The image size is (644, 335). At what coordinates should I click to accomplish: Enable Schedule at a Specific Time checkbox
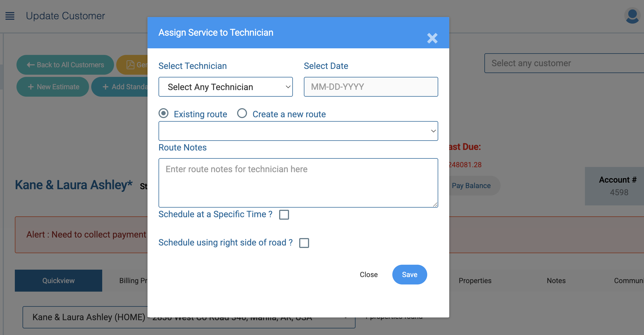coord(284,215)
